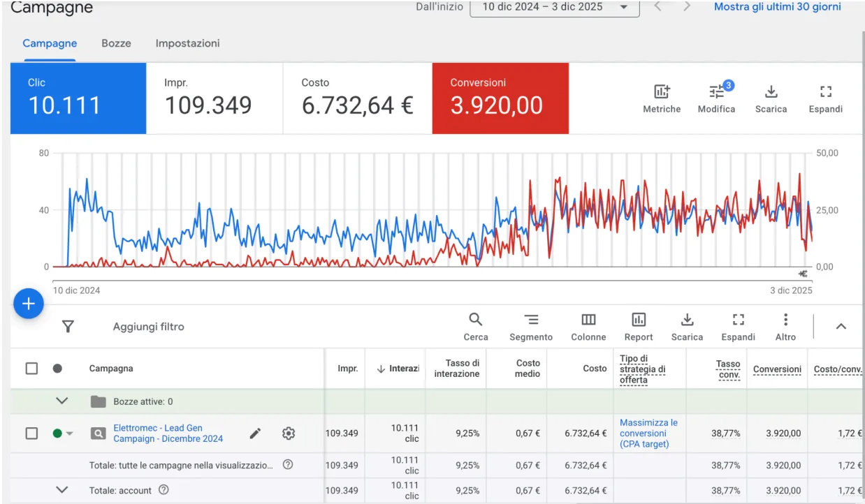The width and height of the screenshot is (865, 504).
Task: Open the gear settings icon for Elettromec campaign
Action: point(289,433)
